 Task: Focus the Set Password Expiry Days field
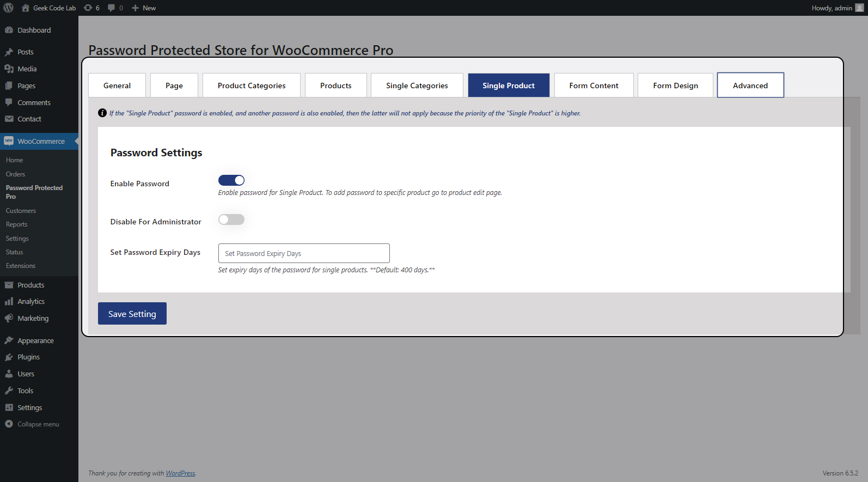[x=304, y=253]
